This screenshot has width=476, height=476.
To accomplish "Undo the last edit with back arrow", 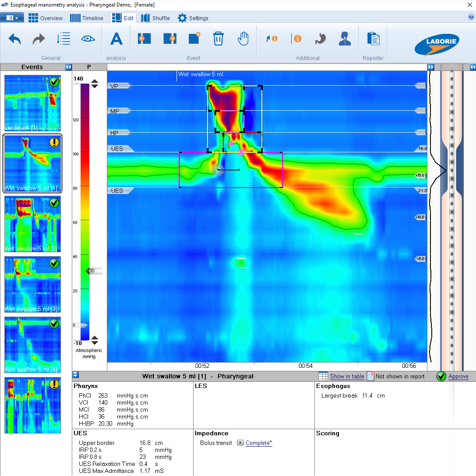I will click(14, 39).
